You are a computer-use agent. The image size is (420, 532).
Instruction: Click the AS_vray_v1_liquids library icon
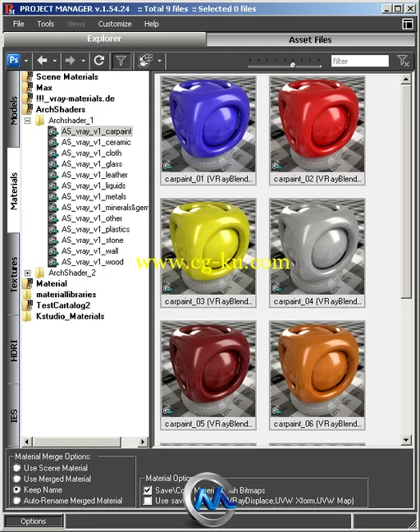[53, 186]
